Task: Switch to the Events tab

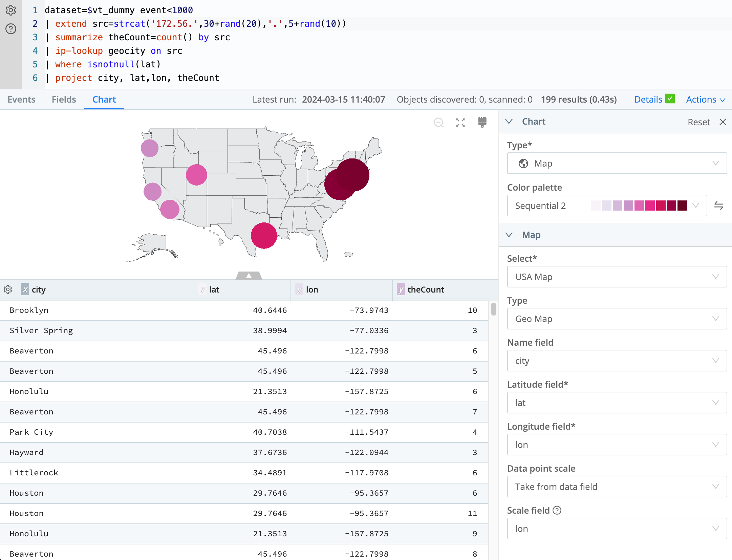Action: (x=21, y=100)
